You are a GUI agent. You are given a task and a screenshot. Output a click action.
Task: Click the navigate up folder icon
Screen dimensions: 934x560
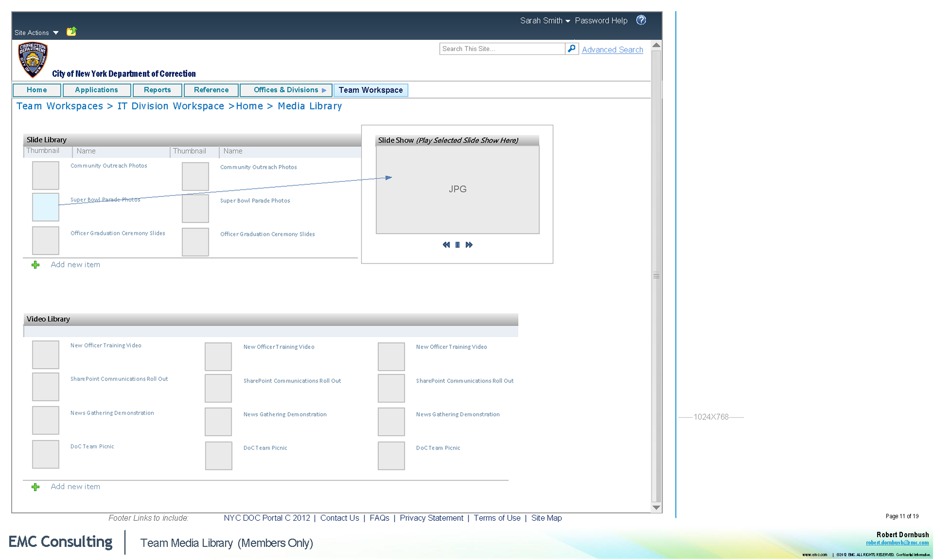[x=72, y=32]
